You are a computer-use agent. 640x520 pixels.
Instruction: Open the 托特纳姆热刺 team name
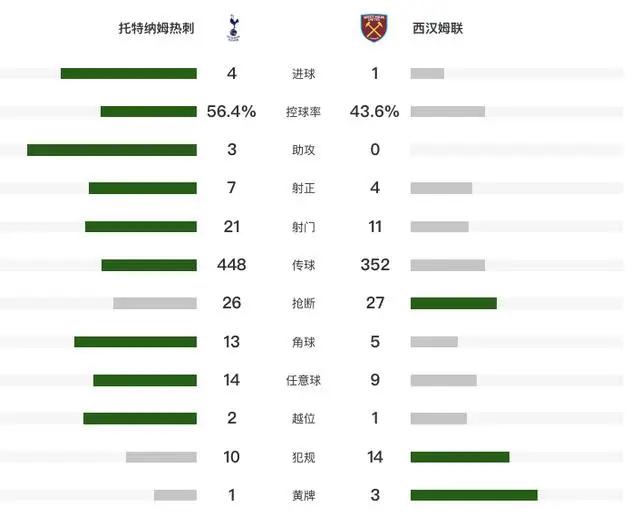pos(156,28)
